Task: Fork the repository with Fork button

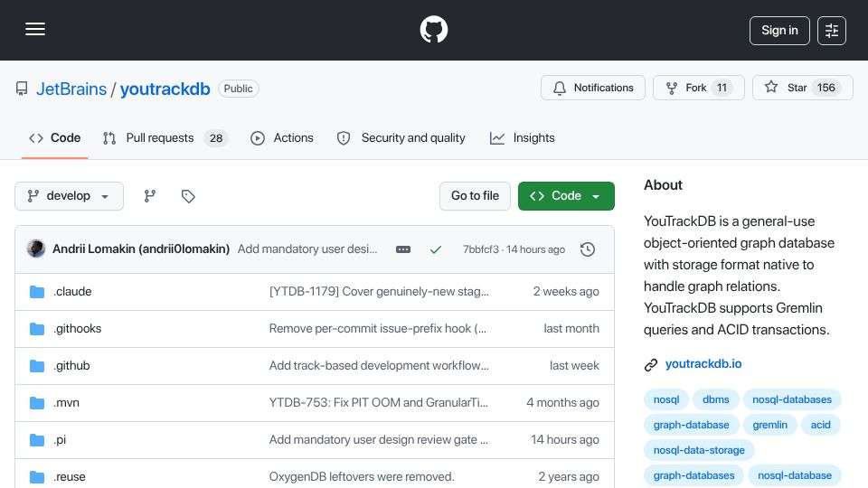Action: (x=699, y=88)
